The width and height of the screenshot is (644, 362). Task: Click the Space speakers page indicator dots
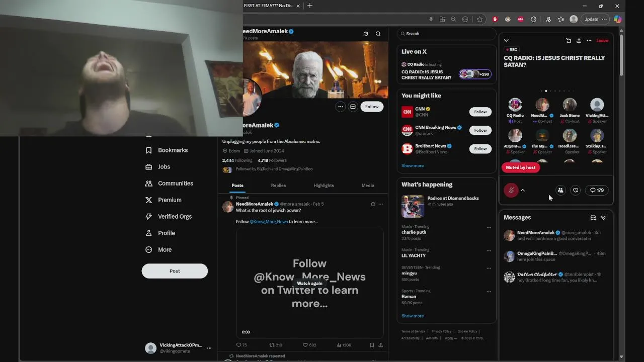click(557, 91)
